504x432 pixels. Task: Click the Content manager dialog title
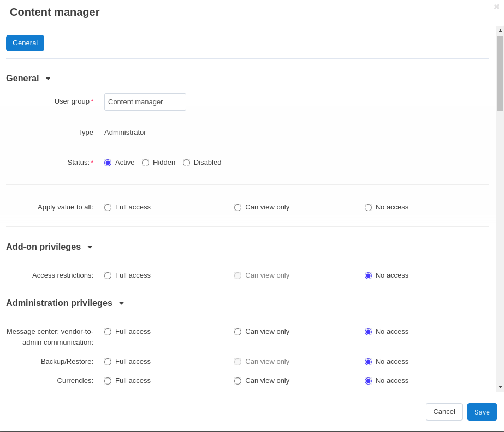coord(55,12)
